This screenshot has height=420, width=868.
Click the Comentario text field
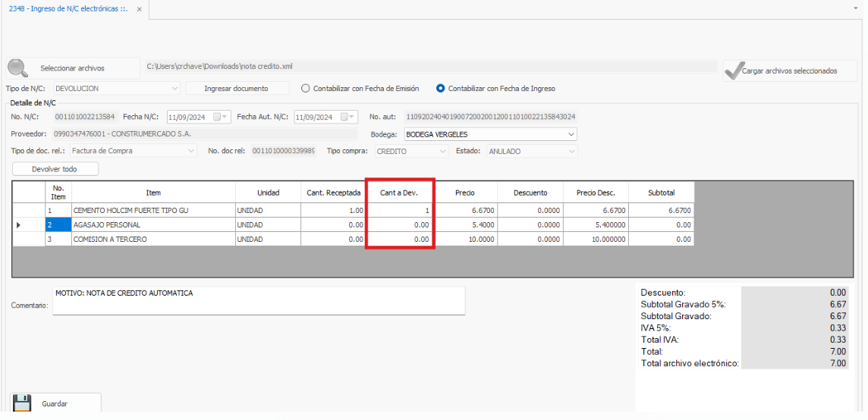258,301
